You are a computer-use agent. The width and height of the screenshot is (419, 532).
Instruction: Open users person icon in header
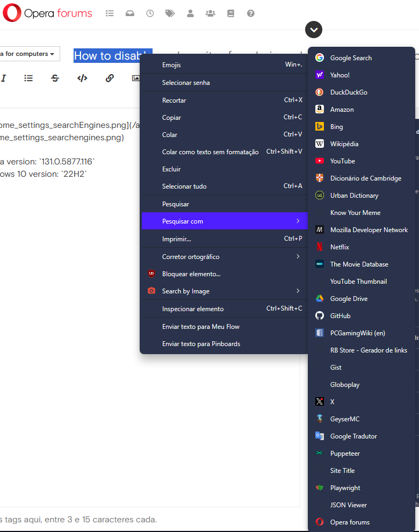pyautogui.click(x=190, y=13)
